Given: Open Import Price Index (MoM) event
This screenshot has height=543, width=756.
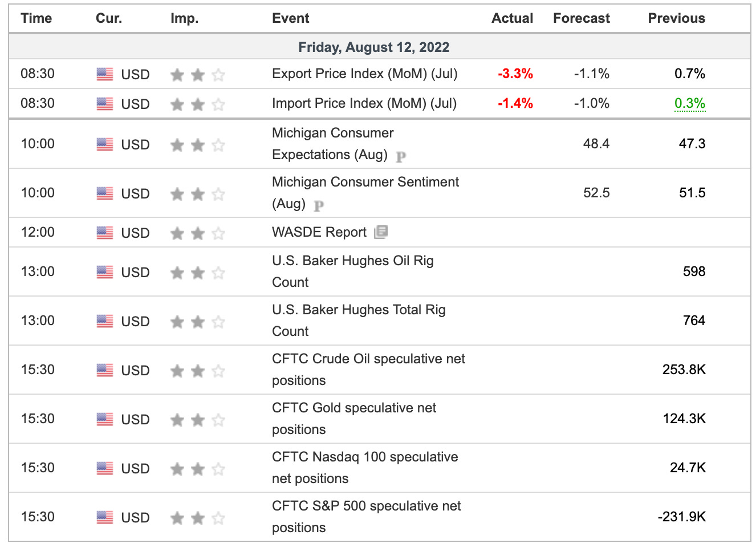Looking at the screenshot, I should 364,103.
